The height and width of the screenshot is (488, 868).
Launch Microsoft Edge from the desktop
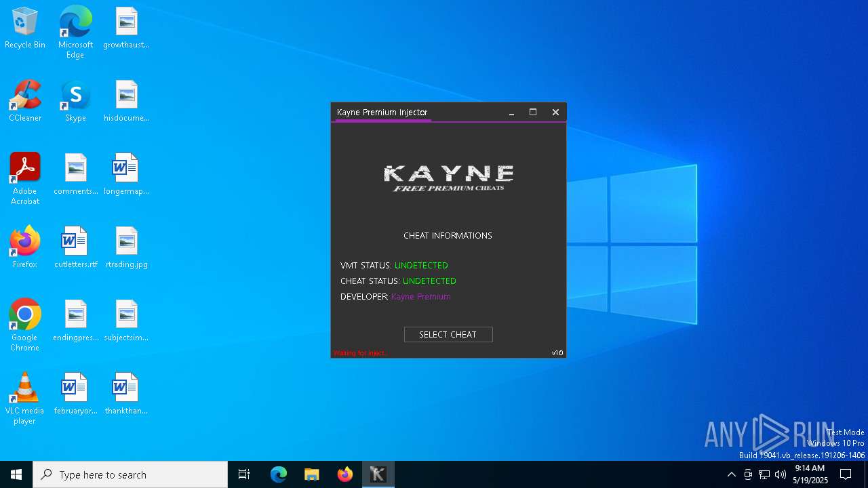[75, 33]
